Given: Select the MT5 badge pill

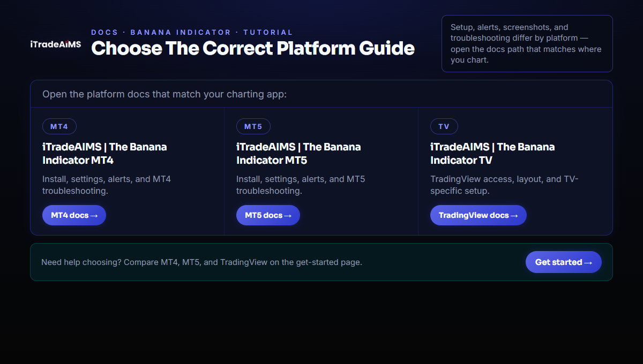Looking at the screenshot, I should [x=253, y=126].
